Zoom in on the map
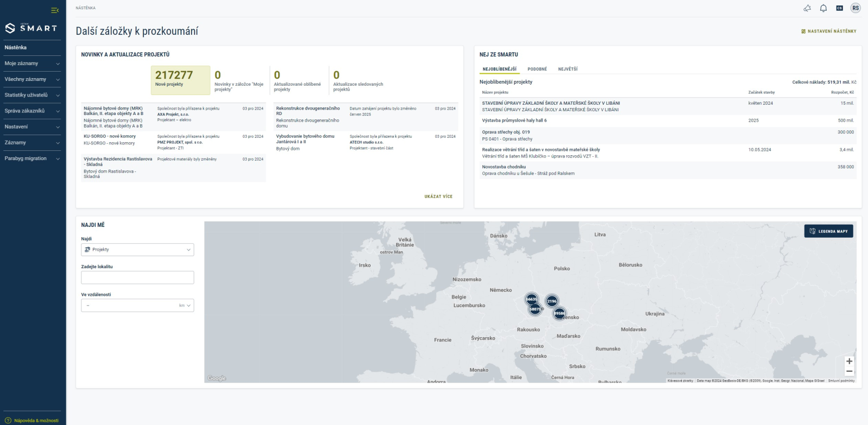Image resolution: width=868 pixels, height=425 pixels. coord(849,361)
